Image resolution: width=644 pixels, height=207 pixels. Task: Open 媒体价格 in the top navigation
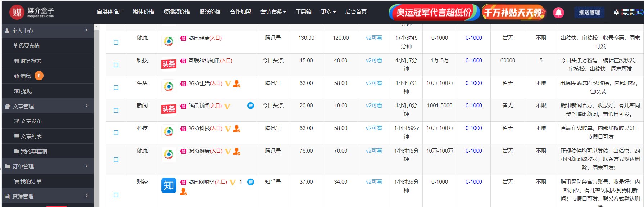143,12
